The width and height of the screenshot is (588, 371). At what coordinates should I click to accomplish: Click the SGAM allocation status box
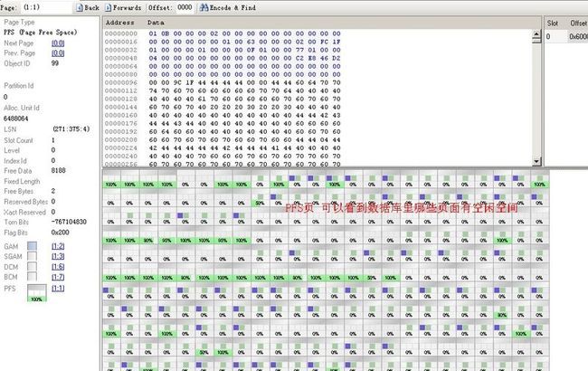point(33,256)
